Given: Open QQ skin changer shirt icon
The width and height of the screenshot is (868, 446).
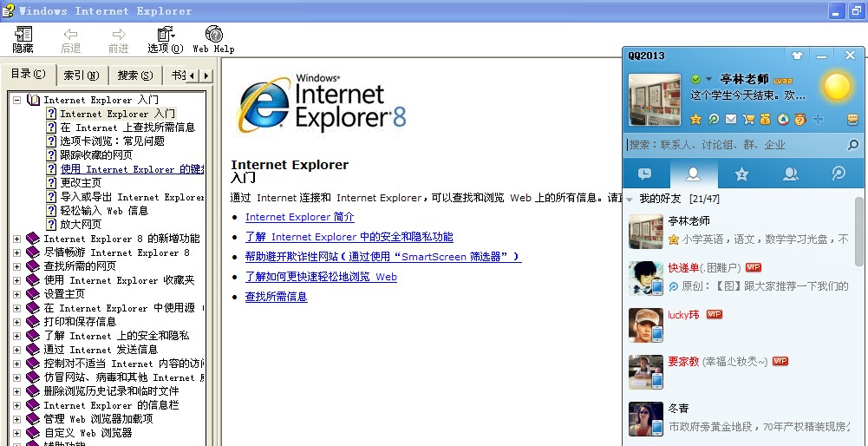Looking at the screenshot, I should pyautogui.click(x=797, y=56).
